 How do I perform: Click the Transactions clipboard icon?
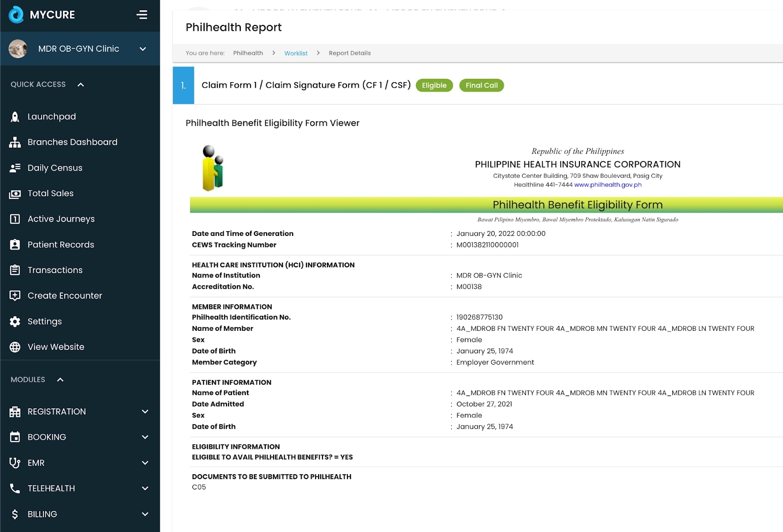coord(15,270)
